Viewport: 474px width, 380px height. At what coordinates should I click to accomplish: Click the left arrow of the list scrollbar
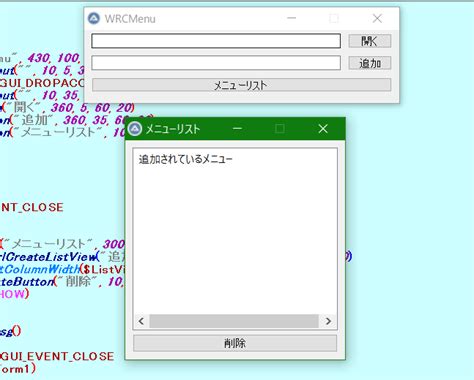pyautogui.click(x=141, y=321)
